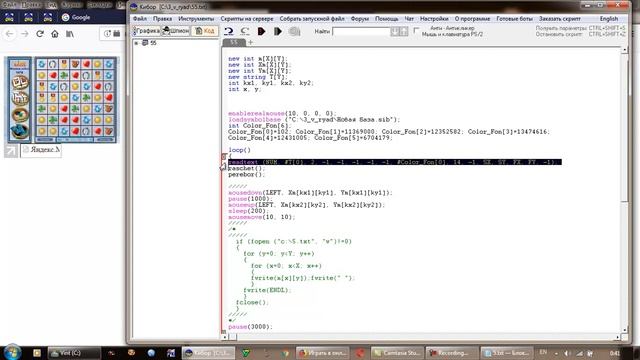Click the pause(3000); code line
The height and width of the screenshot is (360, 640).
tap(250, 327)
